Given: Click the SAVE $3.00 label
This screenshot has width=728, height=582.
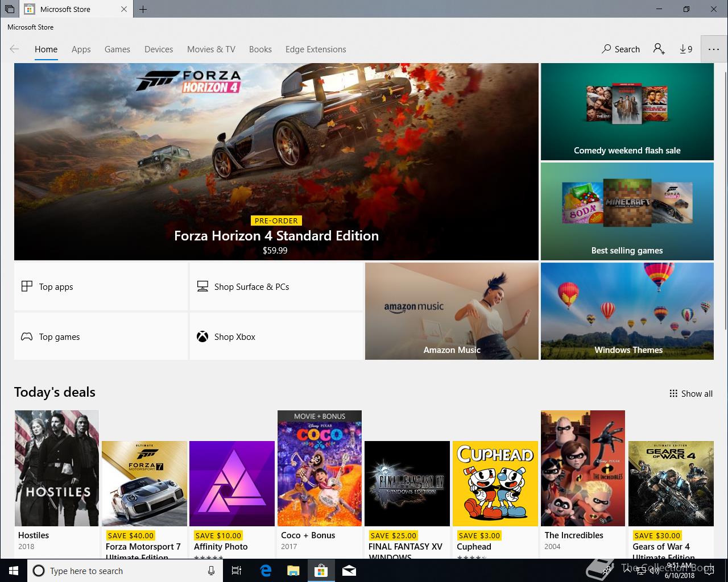Looking at the screenshot, I should tap(479, 535).
